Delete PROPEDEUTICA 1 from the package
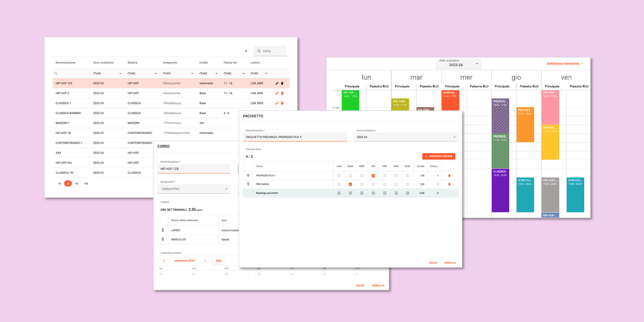 (x=449, y=176)
